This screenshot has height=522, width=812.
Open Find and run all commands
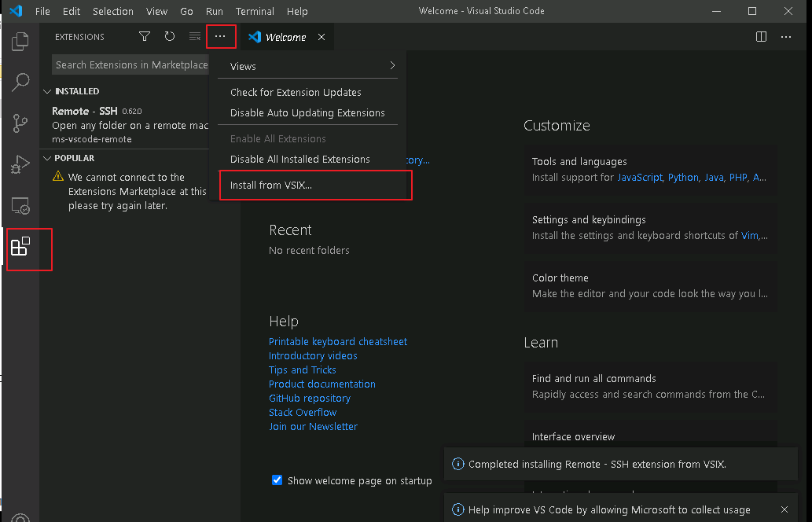pyautogui.click(x=650, y=386)
